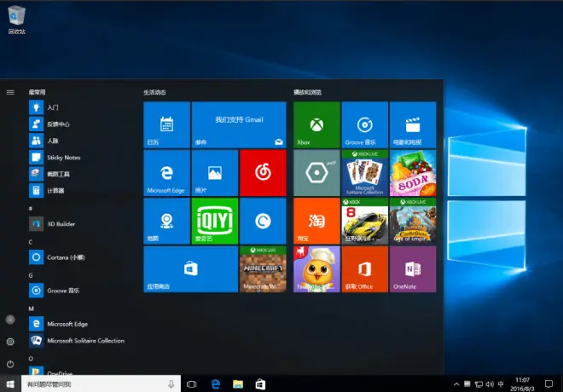563x392 pixels.
Task: Open the Movies & TV tile
Action: 413,124
